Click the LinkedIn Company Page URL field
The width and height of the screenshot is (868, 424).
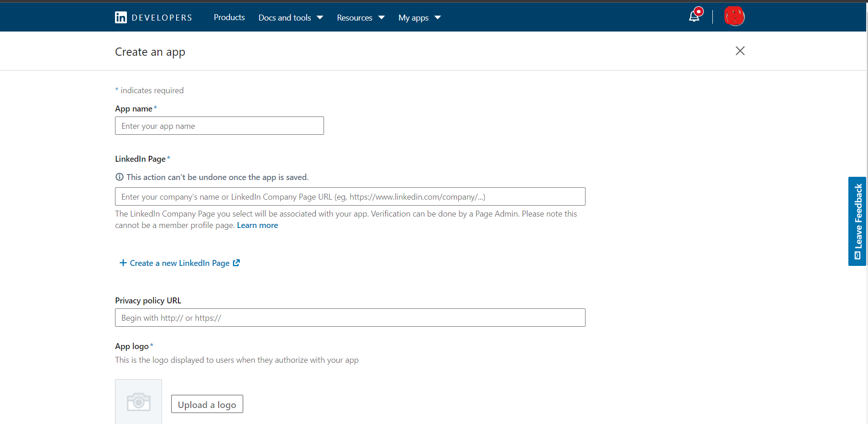pyautogui.click(x=350, y=196)
